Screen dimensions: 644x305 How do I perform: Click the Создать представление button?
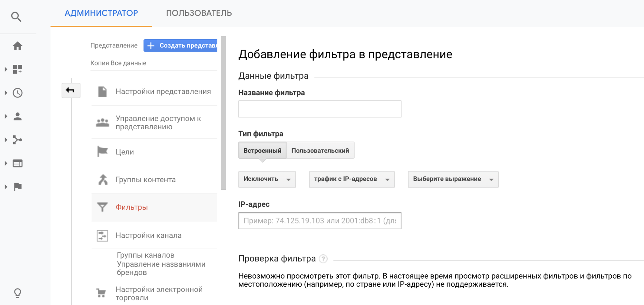click(180, 45)
